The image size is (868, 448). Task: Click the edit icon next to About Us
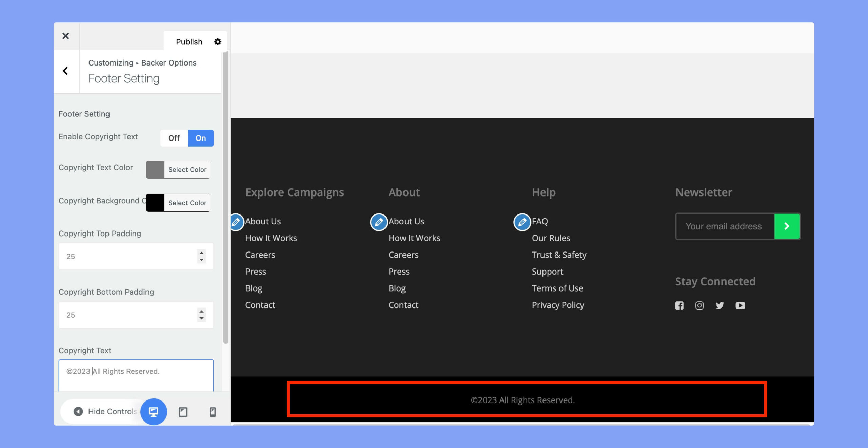[x=236, y=221]
